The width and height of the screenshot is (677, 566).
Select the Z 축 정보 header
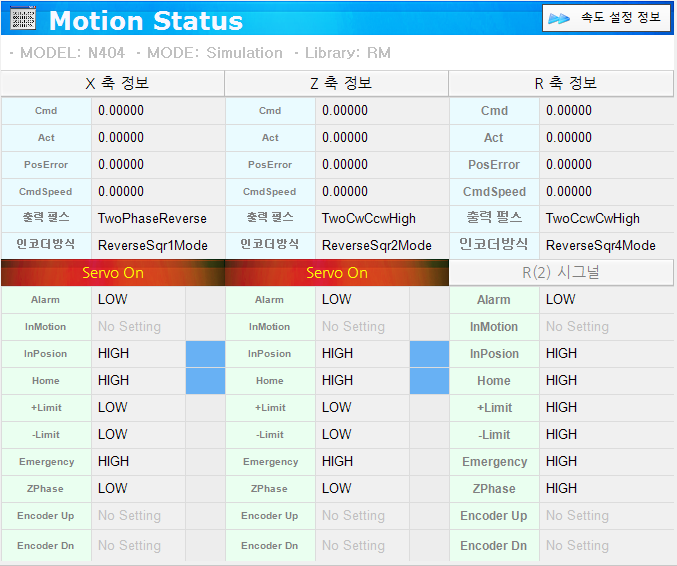point(337,83)
